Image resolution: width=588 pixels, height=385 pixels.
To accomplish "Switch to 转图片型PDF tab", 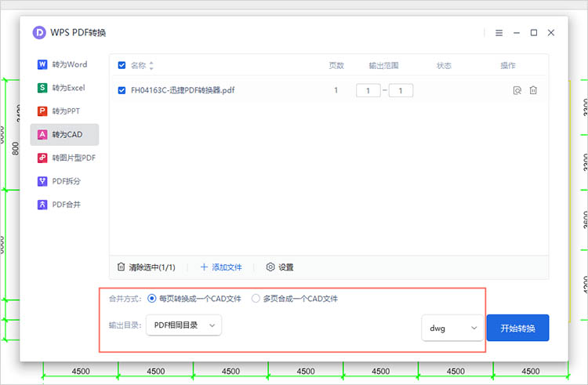I will click(64, 158).
